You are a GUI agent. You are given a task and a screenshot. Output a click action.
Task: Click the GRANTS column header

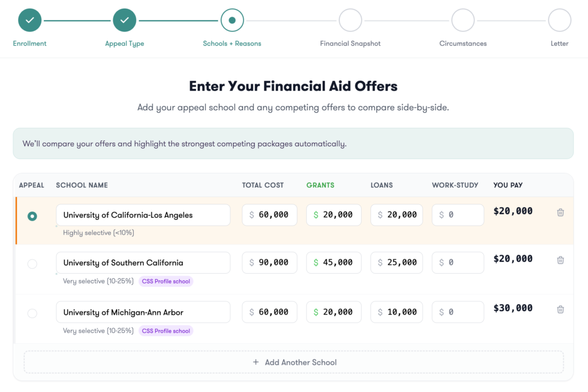point(320,185)
